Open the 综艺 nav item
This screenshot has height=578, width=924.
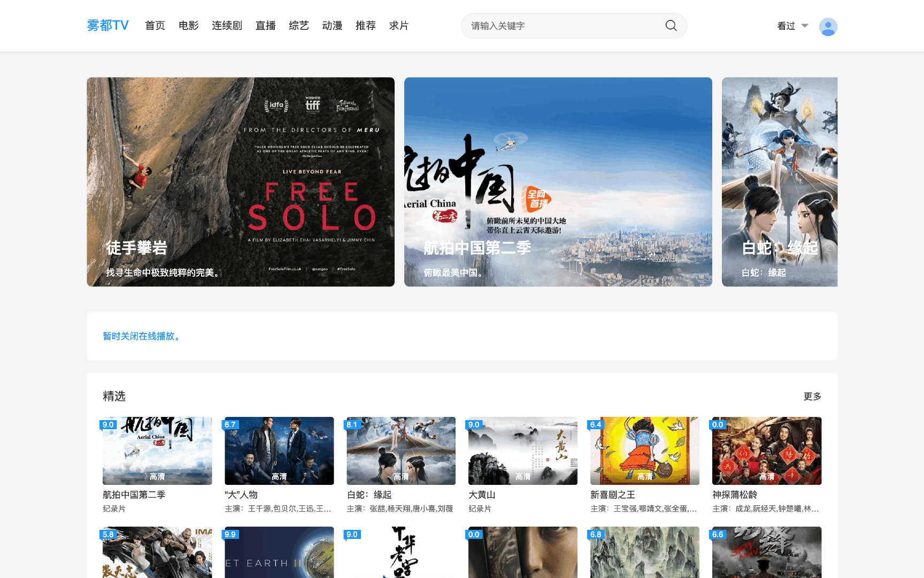(x=299, y=26)
